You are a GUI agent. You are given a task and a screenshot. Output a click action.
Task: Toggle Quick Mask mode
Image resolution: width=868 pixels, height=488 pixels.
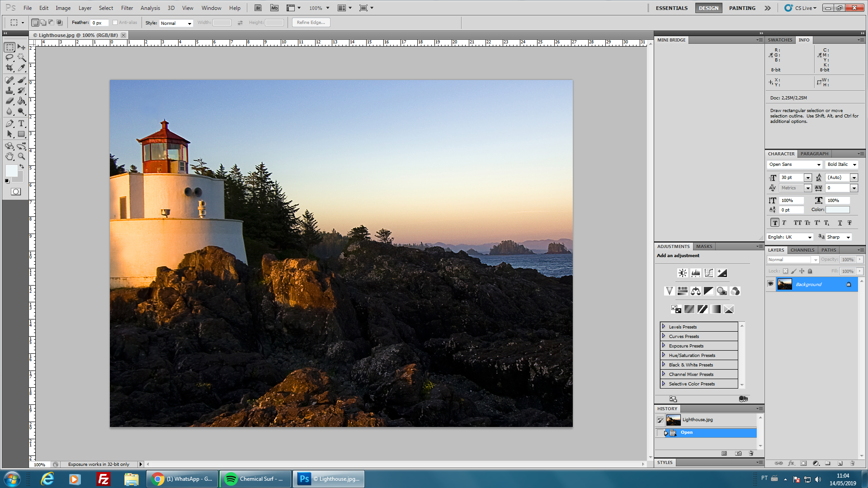pos(16,192)
